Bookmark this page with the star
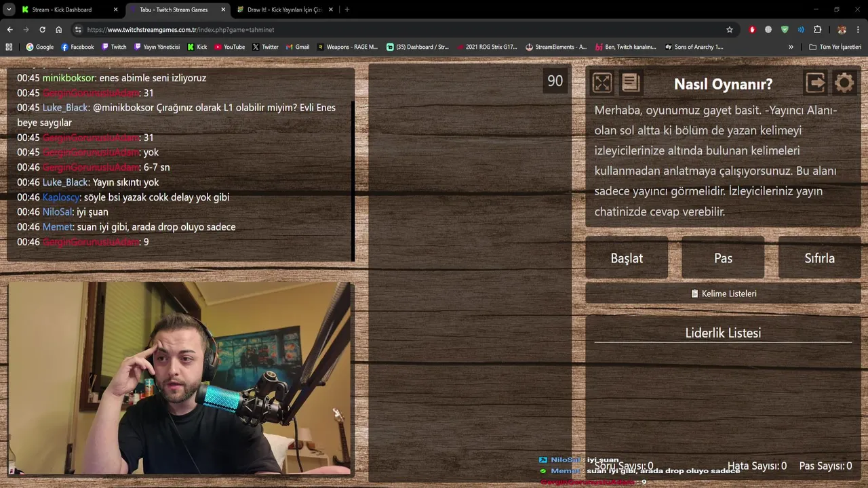This screenshot has width=868, height=488. point(730,30)
